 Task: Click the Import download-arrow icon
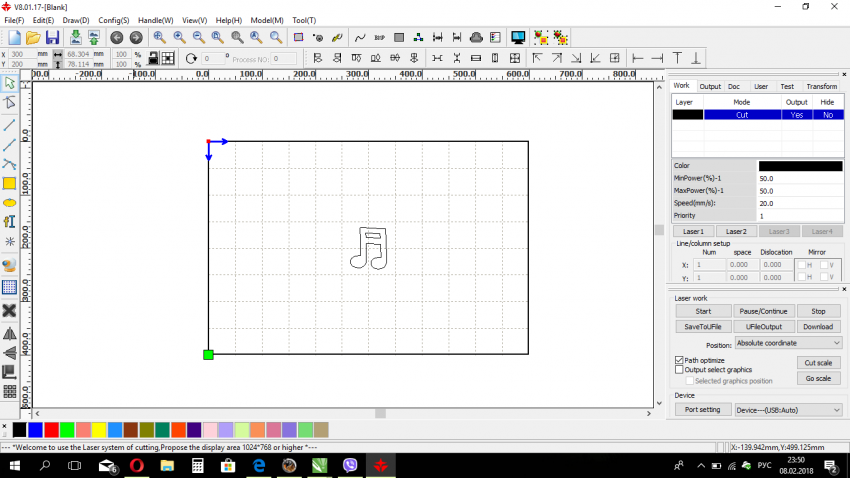(76, 37)
